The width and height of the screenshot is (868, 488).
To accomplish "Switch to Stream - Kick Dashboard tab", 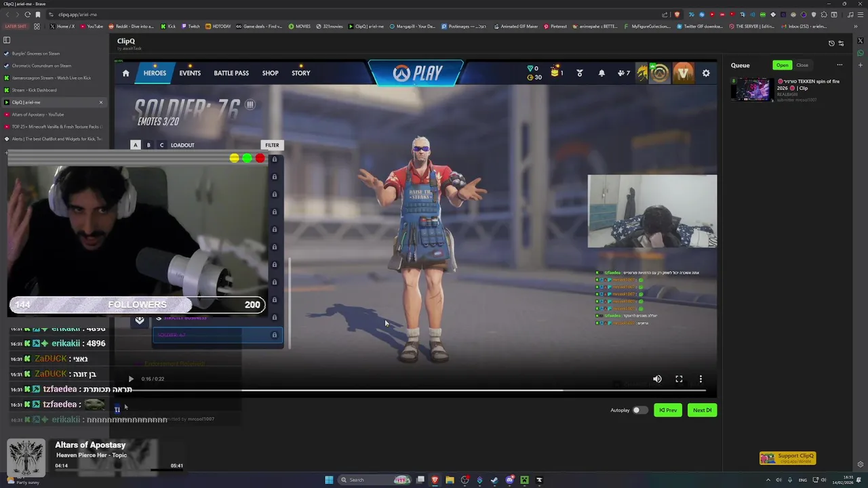I will coord(54,90).
